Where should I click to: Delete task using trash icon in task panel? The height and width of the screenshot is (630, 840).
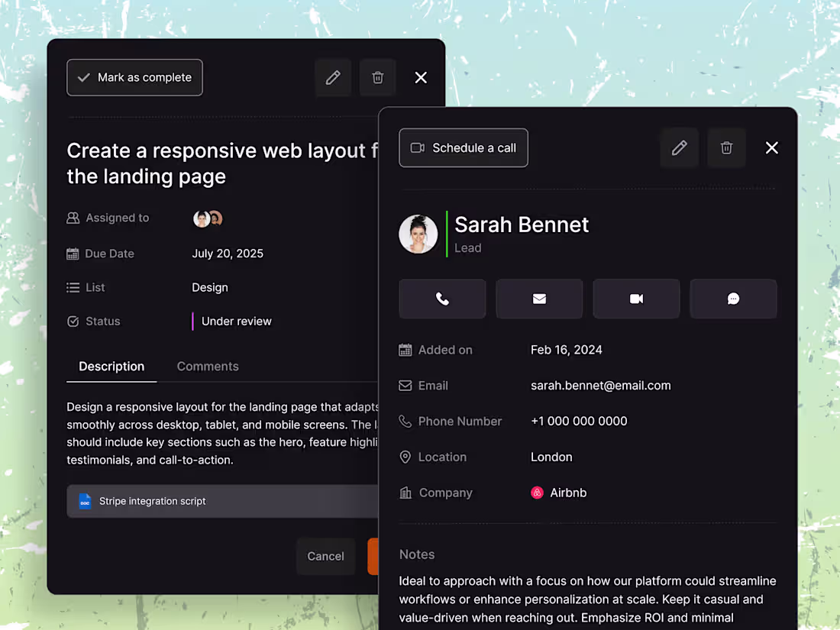pos(378,78)
